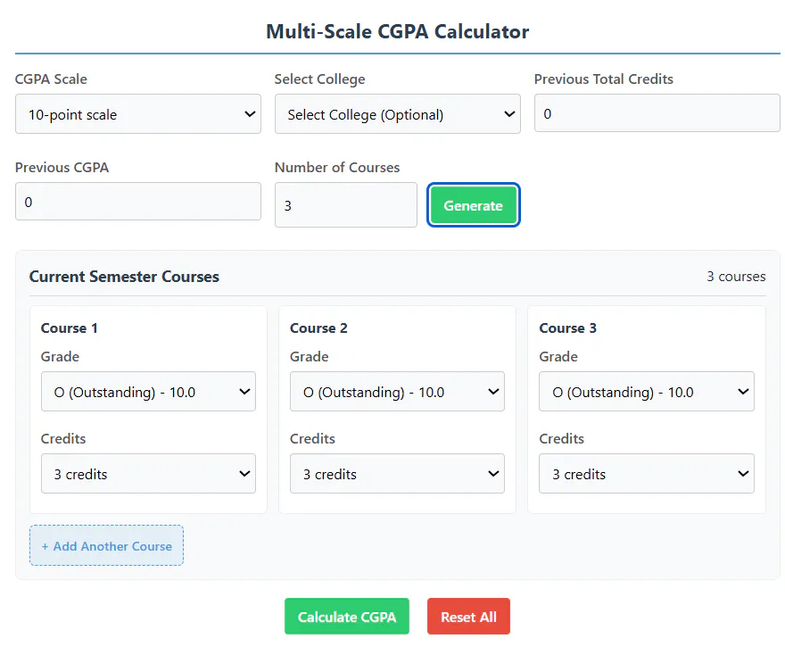The image size is (785, 672).
Task: Click the Previous Total Credits label
Action: (604, 79)
